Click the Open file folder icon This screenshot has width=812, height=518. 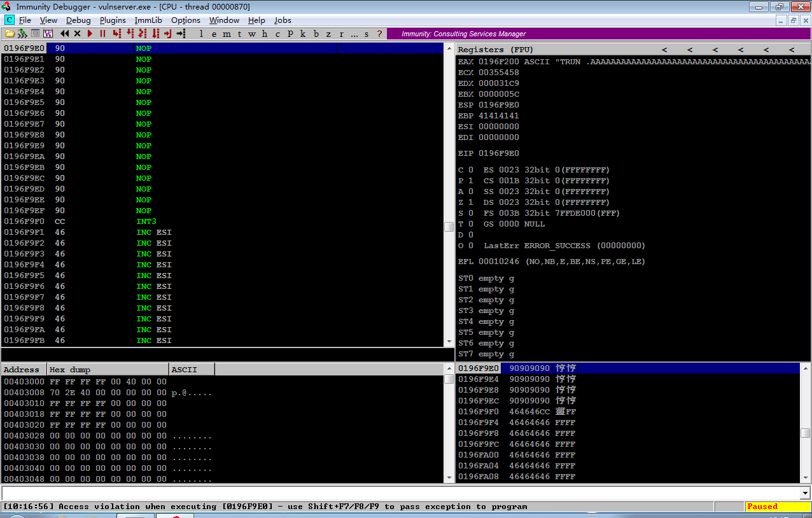click(10, 34)
